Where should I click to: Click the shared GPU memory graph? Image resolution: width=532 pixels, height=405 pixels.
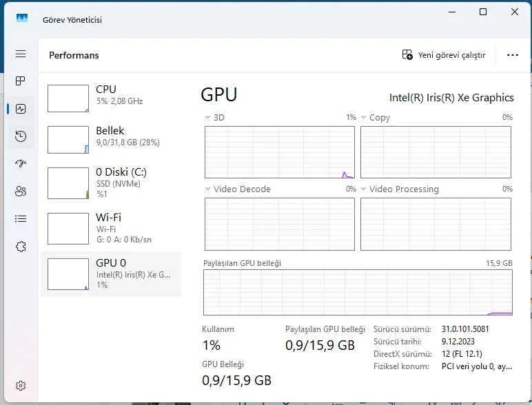[358, 293]
